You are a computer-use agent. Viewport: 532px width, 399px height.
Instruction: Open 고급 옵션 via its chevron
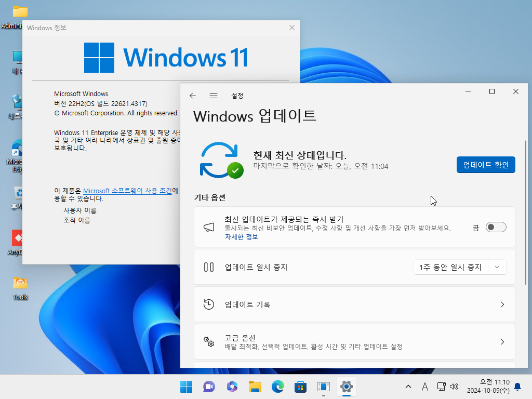(502, 342)
